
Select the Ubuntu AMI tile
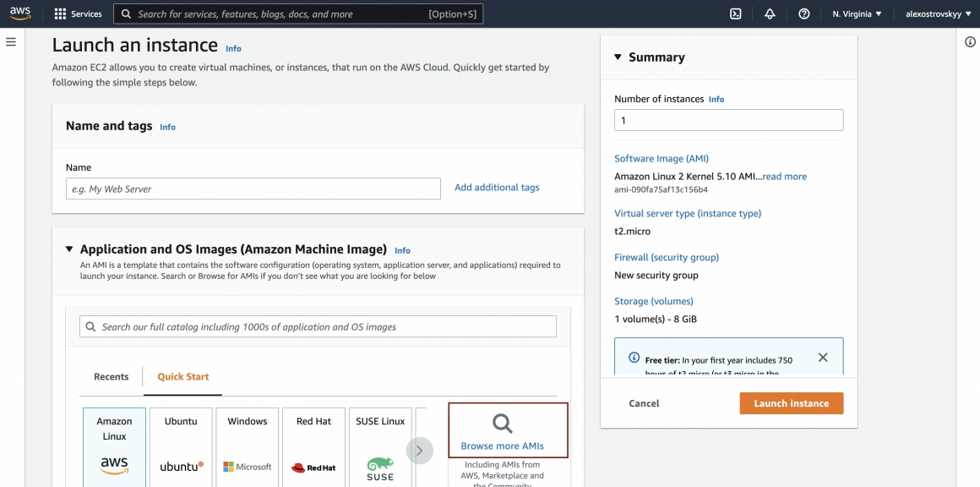[181, 446]
